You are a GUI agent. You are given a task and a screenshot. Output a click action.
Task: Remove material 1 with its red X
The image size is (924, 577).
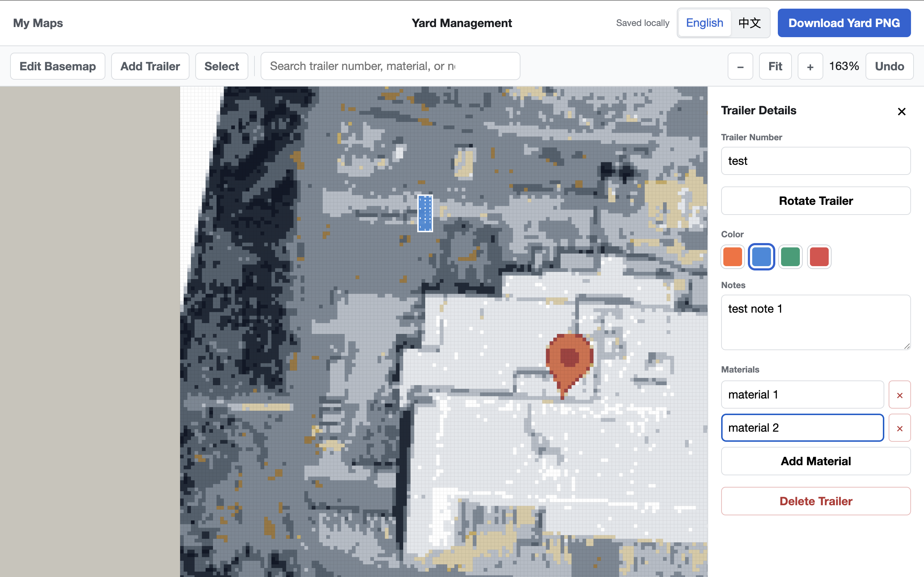coord(899,395)
